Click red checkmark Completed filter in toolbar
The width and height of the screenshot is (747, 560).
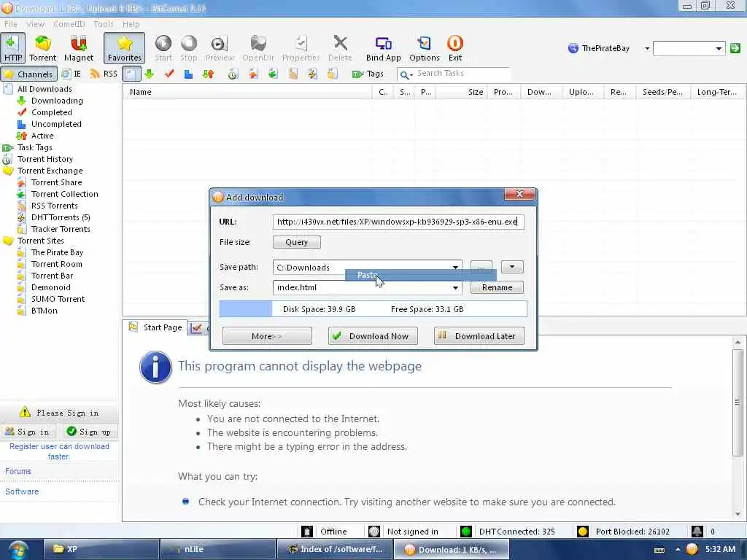(x=169, y=74)
